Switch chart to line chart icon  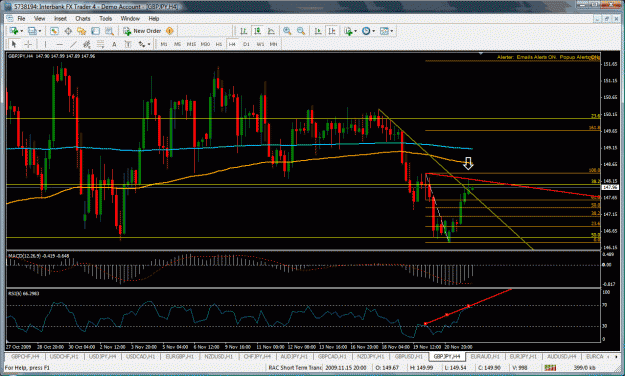click(271, 31)
